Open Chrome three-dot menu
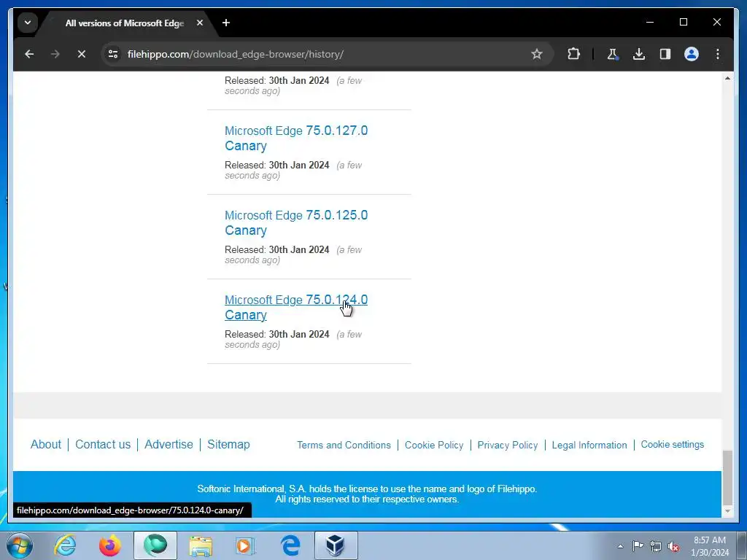Viewport: 747px width, 560px height. [x=718, y=54]
